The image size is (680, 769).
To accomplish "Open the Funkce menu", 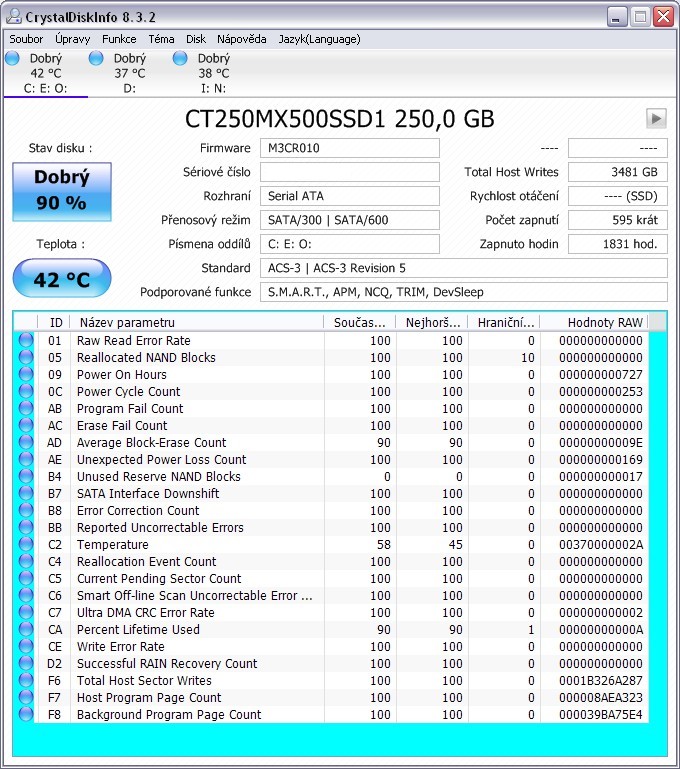I will click(x=119, y=39).
